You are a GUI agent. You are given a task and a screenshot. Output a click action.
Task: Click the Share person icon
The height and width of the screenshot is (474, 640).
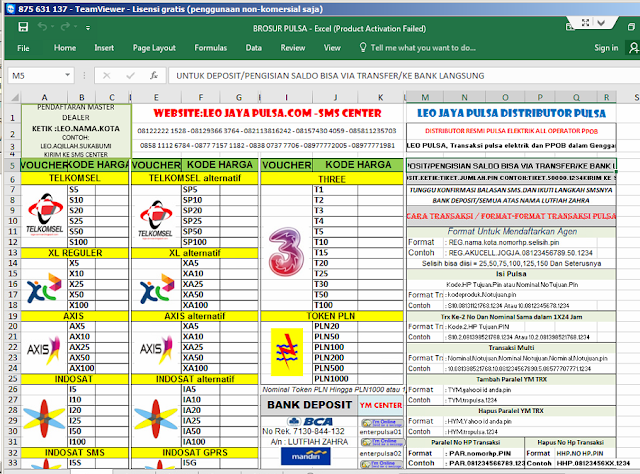click(x=633, y=48)
